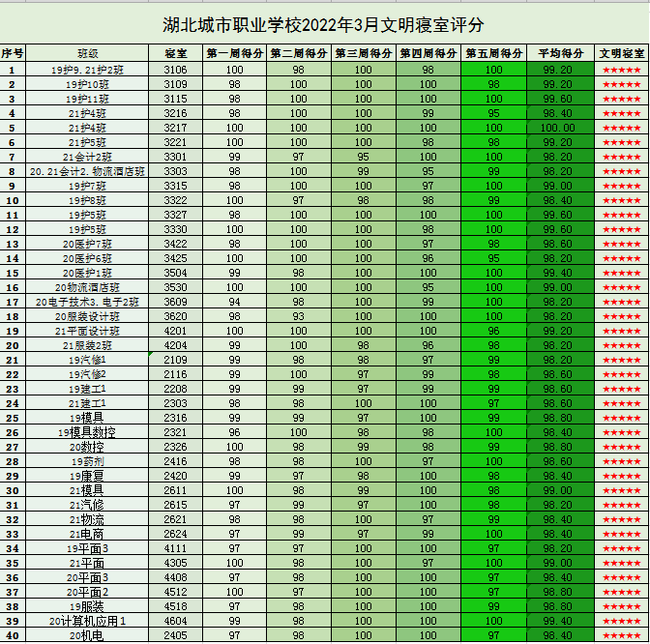The width and height of the screenshot is (650, 644).
Task: Click room number 2611
Action: (x=175, y=490)
